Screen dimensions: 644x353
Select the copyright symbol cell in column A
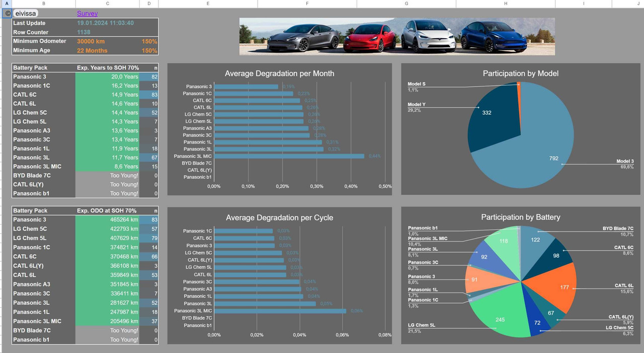7,14
